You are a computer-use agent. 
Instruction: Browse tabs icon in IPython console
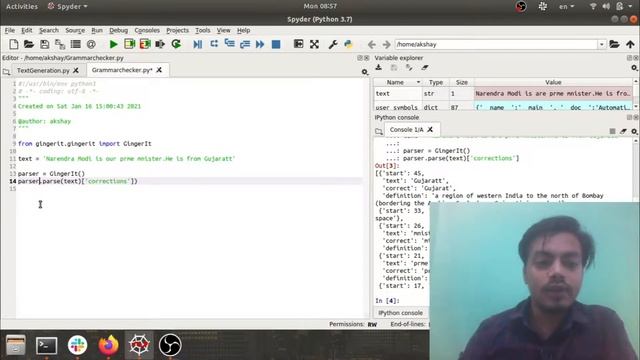coord(379,131)
